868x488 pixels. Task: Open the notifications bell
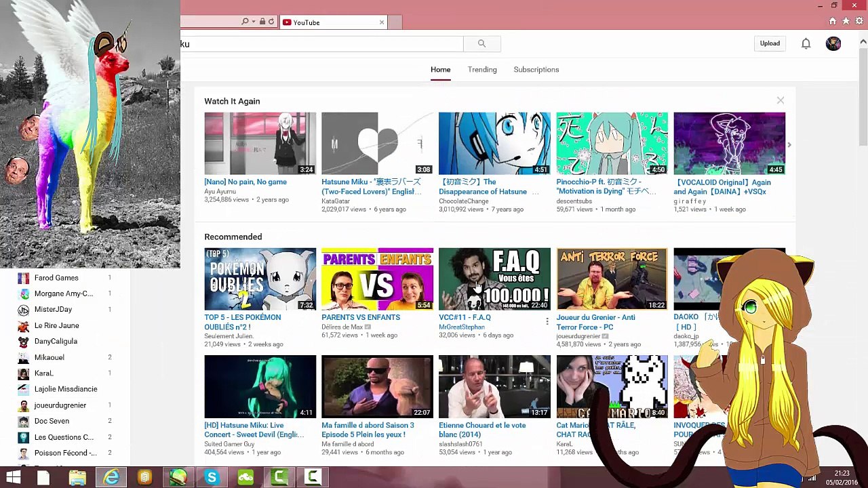point(806,43)
